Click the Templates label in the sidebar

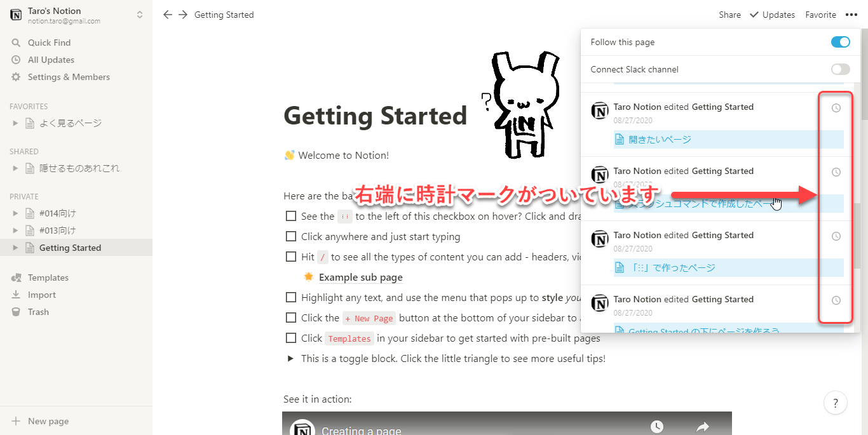[48, 278]
